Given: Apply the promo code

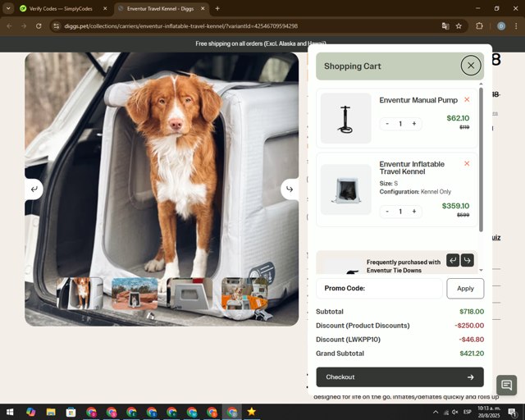Looking at the screenshot, I should point(465,289).
